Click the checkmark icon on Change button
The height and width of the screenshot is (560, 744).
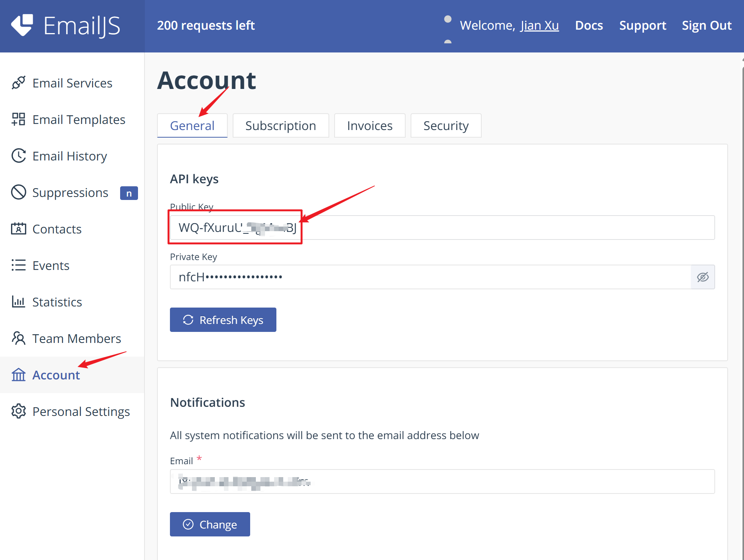pos(188,524)
